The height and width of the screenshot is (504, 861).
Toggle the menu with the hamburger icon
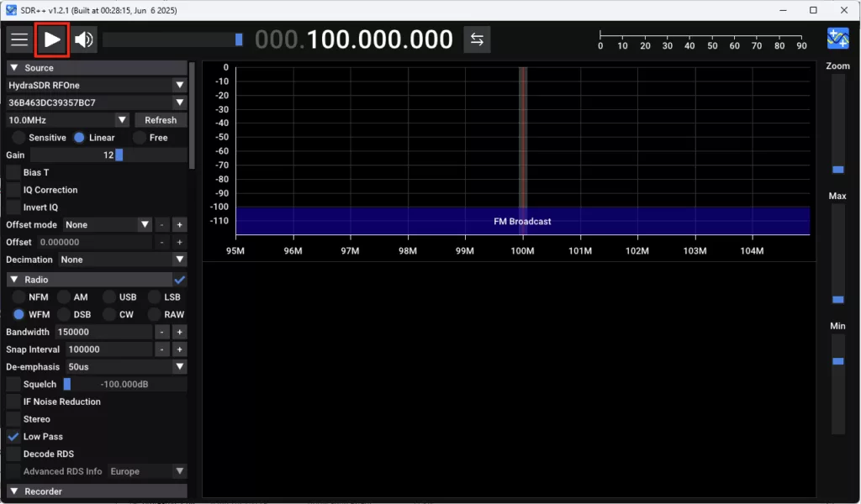20,39
